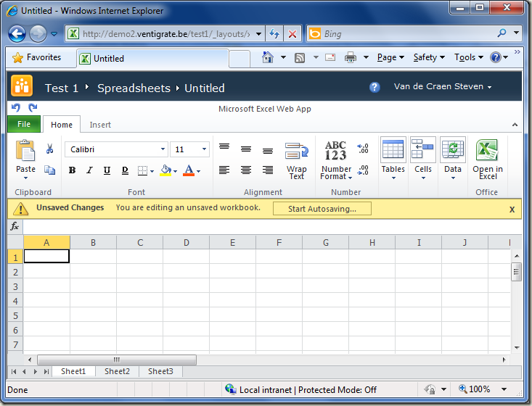This screenshot has width=532, height=406.
Task: Click the Paste clipboard icon
Action: pos(25,150)
